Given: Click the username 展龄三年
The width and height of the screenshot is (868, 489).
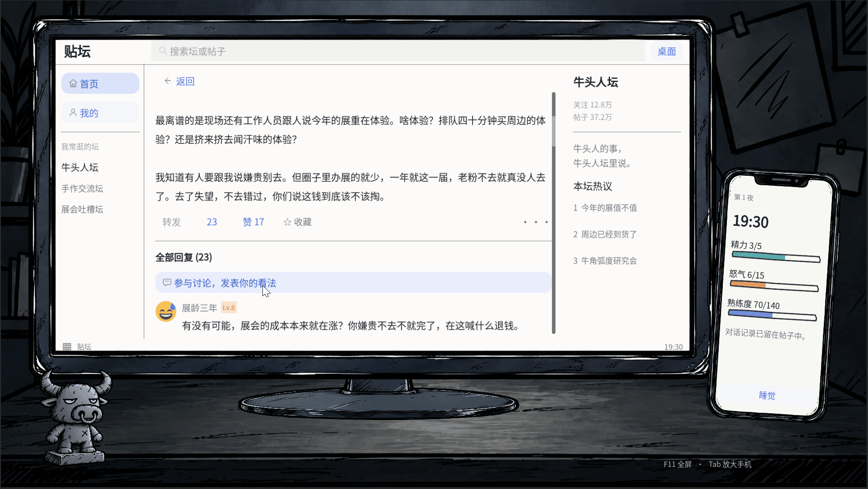Looking at the screenshot, I should tap(199, 308).
